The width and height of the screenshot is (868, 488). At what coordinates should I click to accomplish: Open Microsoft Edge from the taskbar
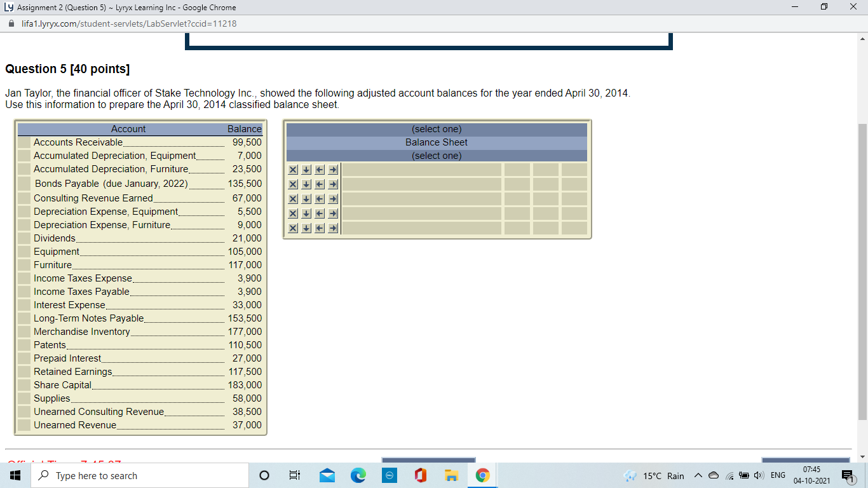pyautogui.click(x=358, y=475)
